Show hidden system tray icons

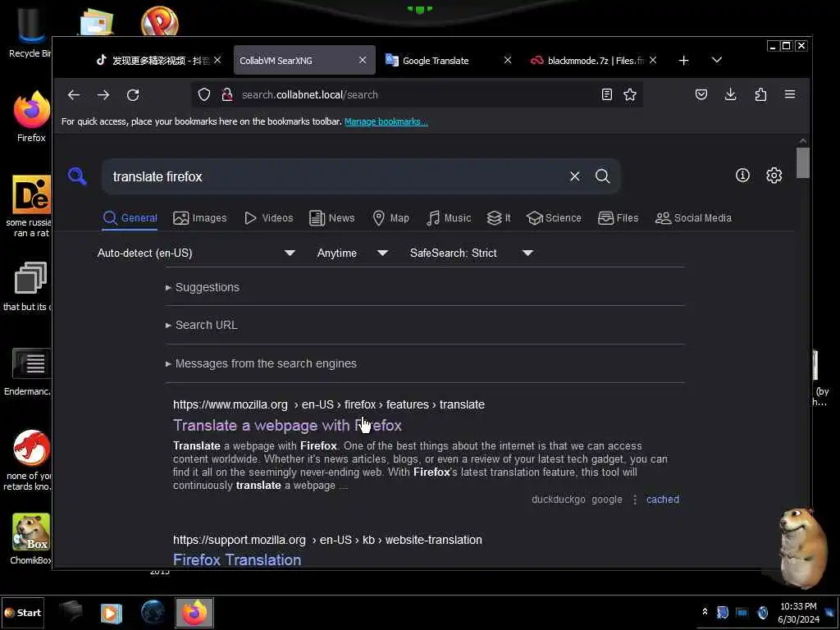point(705,611)
